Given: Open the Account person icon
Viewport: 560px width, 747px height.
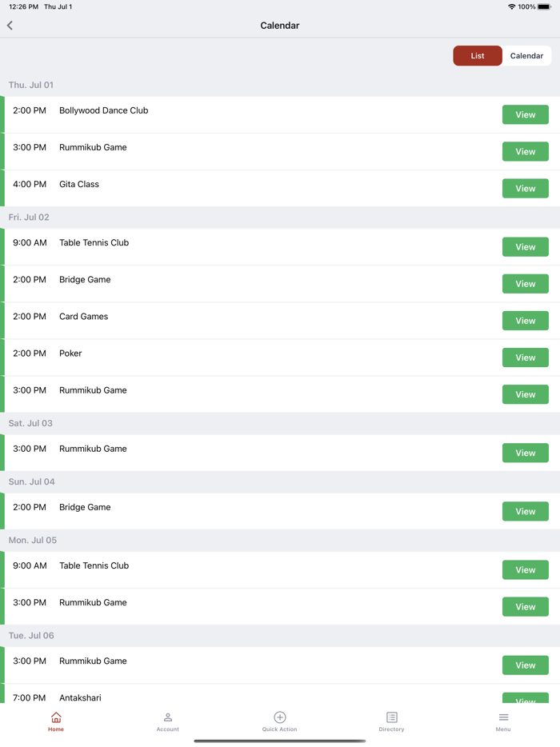Looking at the screenshot, I should 168,718.
